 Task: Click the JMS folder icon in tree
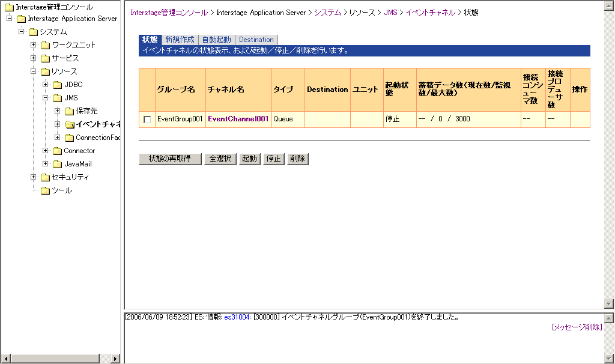[58, 98]
